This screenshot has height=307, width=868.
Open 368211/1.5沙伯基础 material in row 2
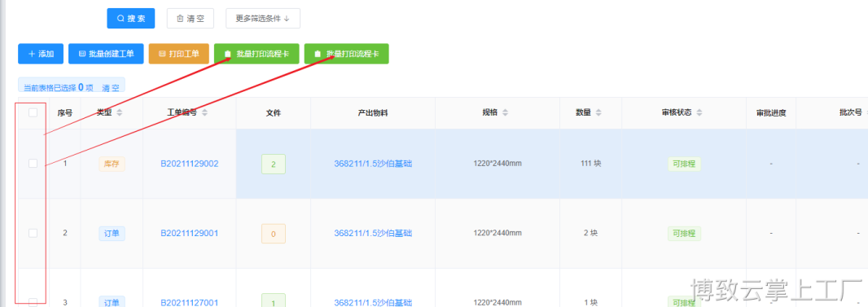(x=373, y=234)
